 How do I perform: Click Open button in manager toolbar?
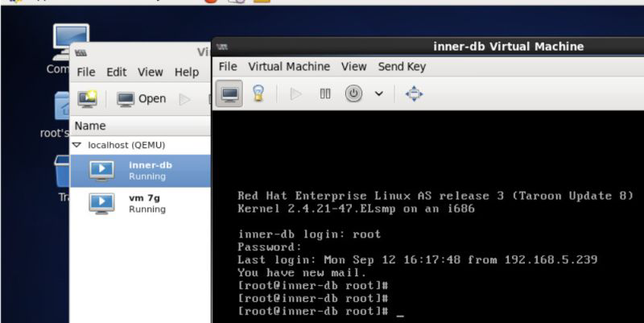tap(142, 99)
